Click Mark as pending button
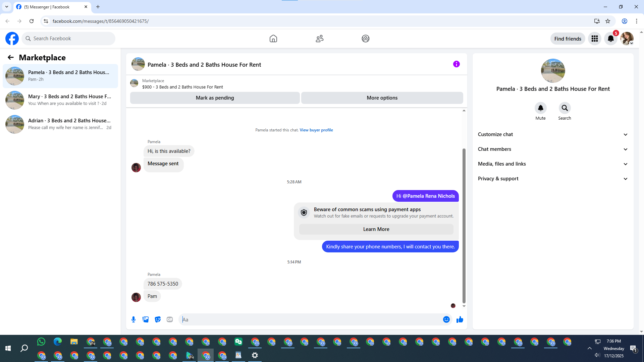This screenshot has height=362, width=644. point(215,98)
